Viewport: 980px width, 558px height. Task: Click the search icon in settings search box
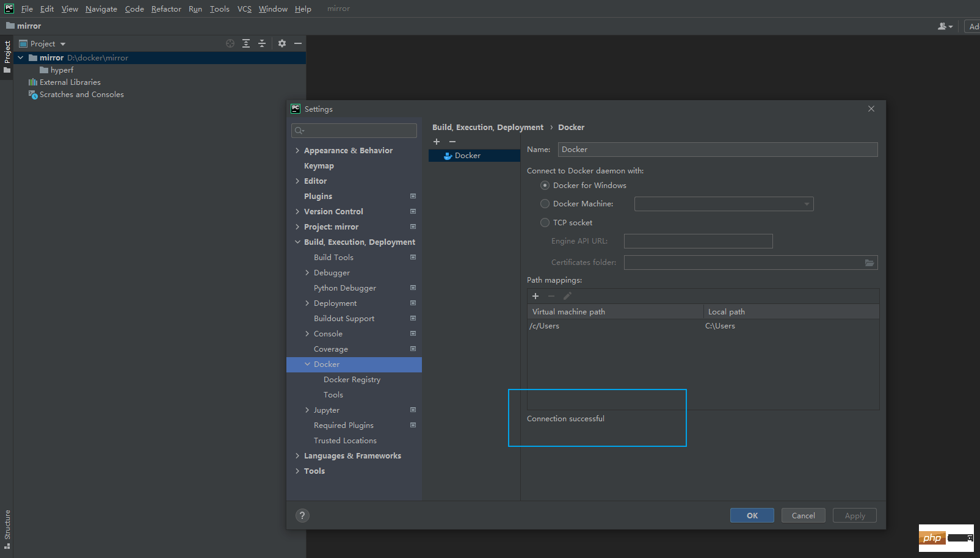click(299, 131)
